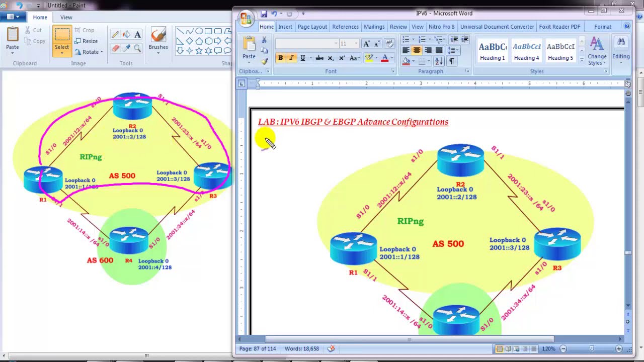Open Word font name combo box
This screenshot has height=362, width=644.
(307, 44)
